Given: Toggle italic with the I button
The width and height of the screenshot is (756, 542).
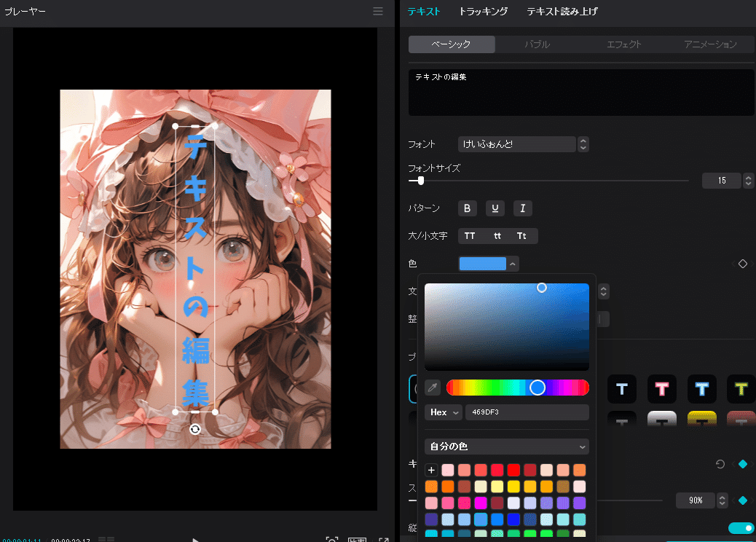Looking at the screenshot, I should pyautogui.click(x=523, y=208).
